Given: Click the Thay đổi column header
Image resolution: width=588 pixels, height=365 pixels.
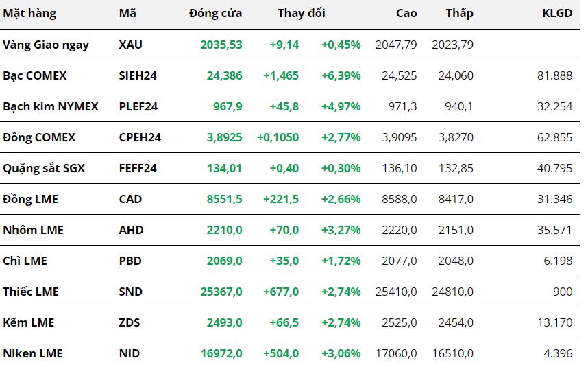Looking at the screenshot, I should (302, 13).
